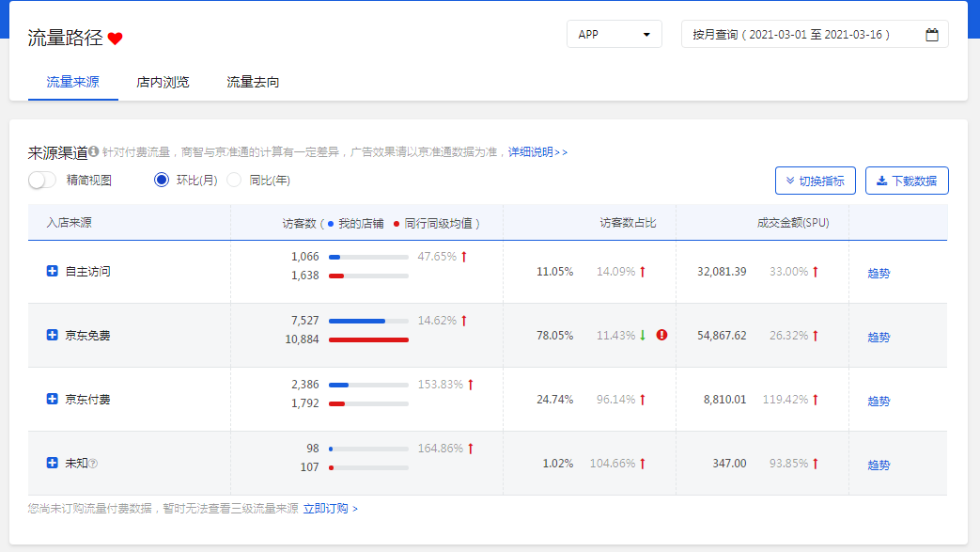Open the calendar date picker icon
The image size is (980, 552).
click(x=932, y=35)
